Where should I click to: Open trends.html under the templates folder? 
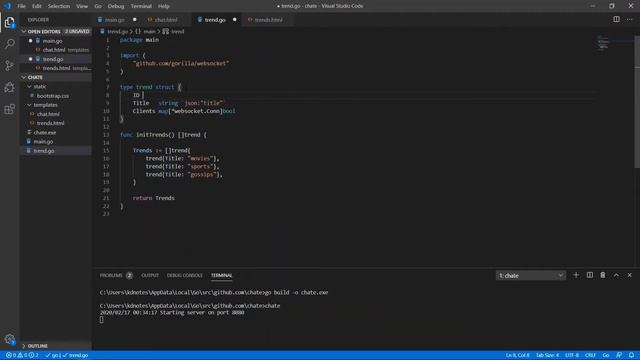50,123
